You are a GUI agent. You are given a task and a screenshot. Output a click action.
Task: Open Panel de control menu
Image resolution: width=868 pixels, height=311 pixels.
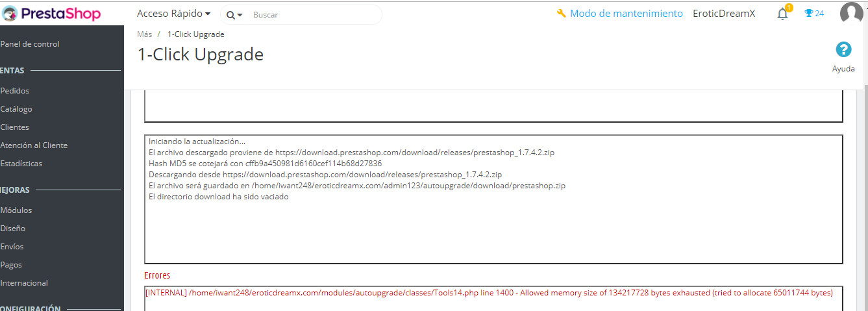click(x=30, y=44)
